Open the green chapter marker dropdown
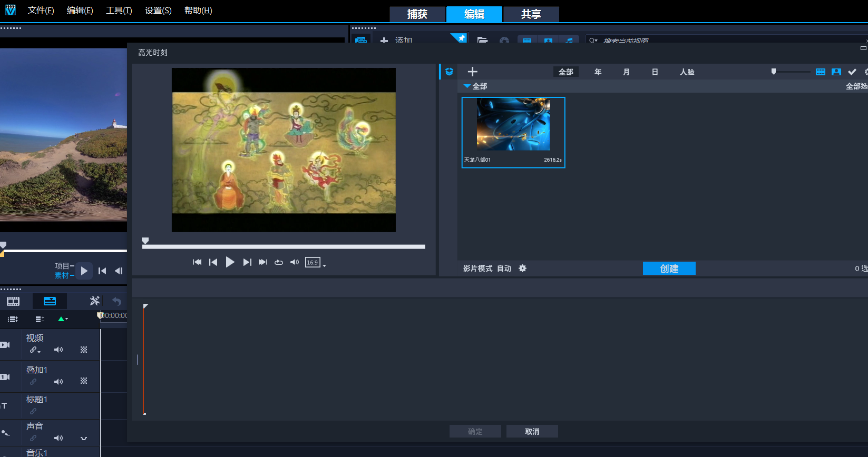The width and height of the screenshot is (868, 457). 63,319
